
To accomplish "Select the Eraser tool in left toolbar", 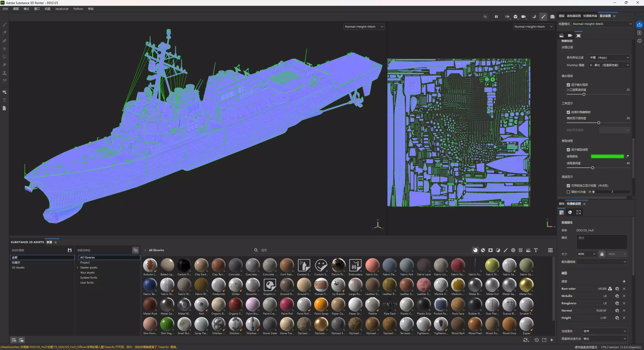I will click(4, 33).
